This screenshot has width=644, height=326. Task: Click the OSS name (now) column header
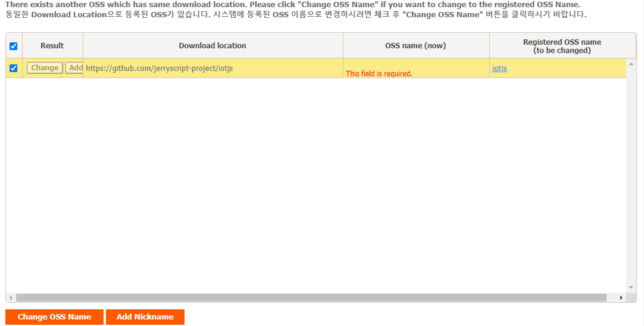415,46
